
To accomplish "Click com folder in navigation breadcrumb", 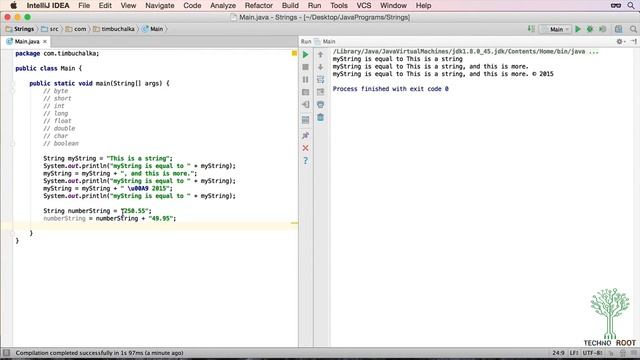I will [76, 29].
